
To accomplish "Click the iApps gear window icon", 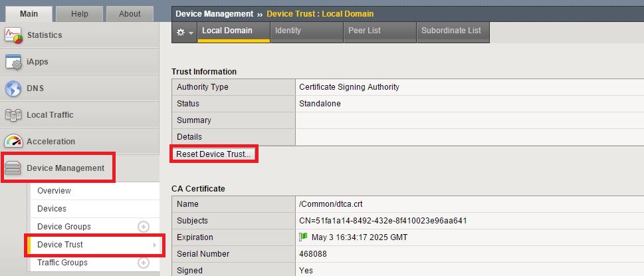I will point(13,62).
